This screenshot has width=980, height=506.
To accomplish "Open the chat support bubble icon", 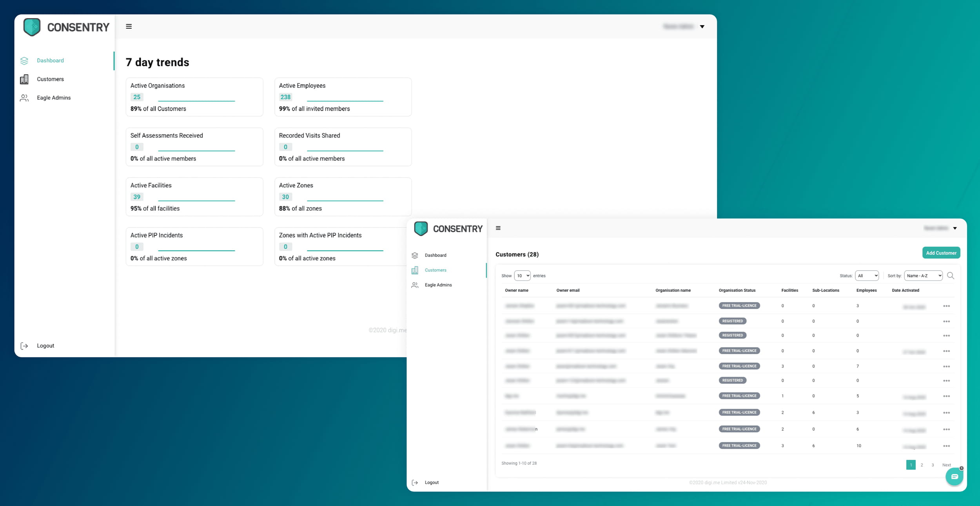I will pos(954,477).
